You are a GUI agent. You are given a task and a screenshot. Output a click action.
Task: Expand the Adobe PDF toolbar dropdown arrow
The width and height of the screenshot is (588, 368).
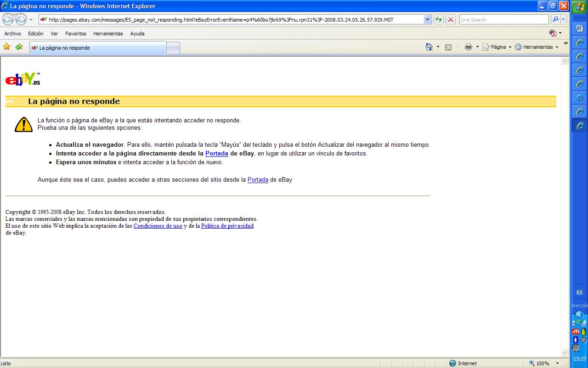[560, 33]
